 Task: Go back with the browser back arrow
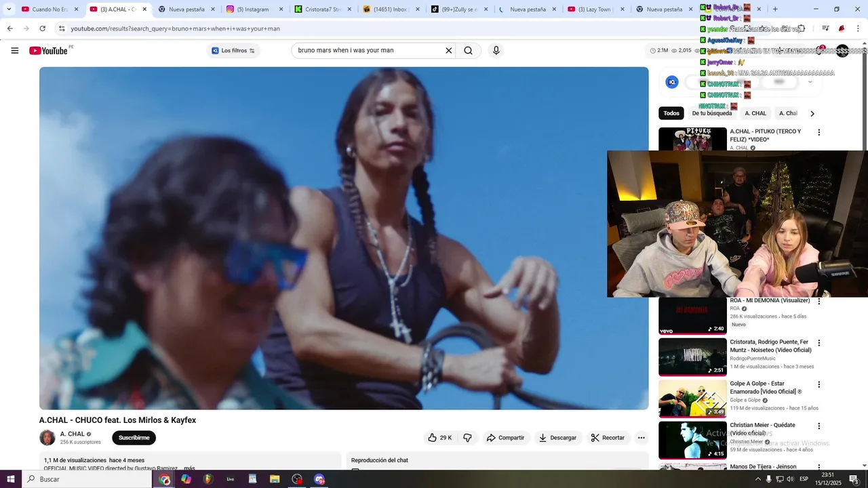pos(10,28)
